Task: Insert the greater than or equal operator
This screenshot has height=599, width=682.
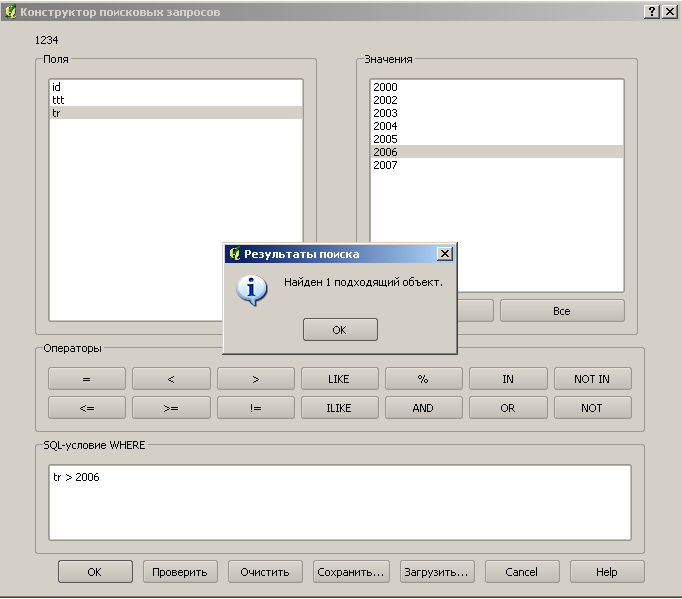Action: 171,408
